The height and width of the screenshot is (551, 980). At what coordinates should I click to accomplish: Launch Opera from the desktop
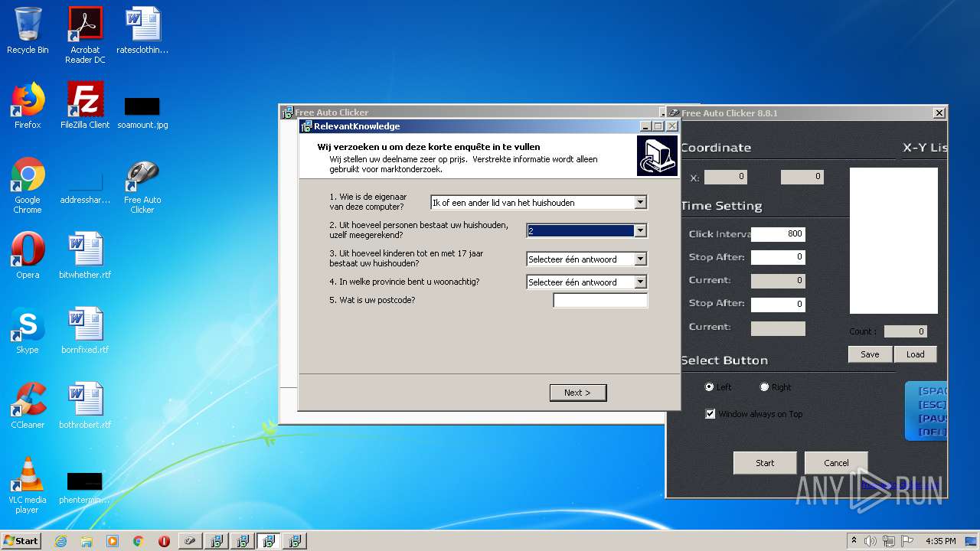click(28, 256)
